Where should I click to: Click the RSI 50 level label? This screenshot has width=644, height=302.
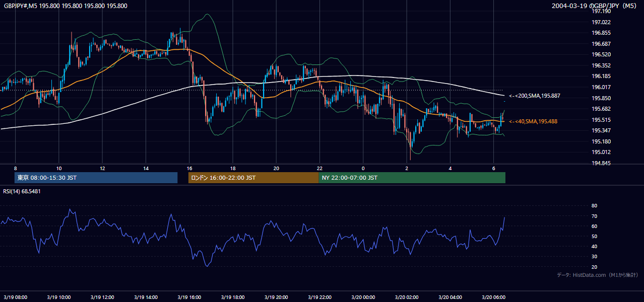pos(594,236)
